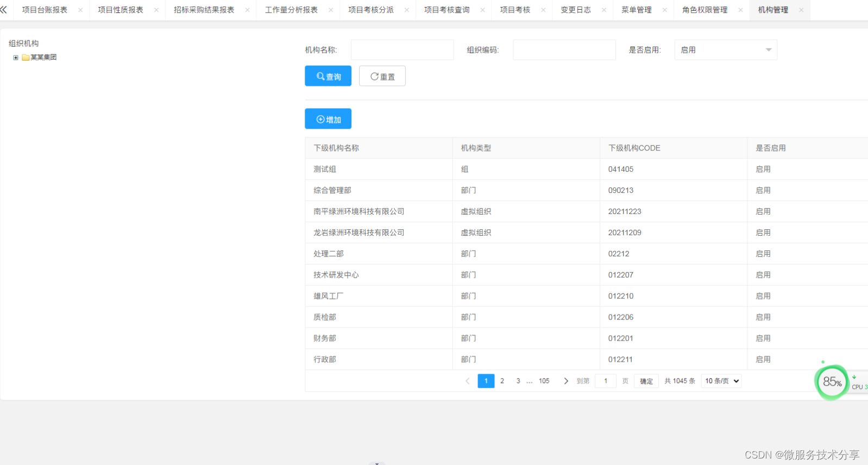Select the 项目考核分派 tab

point(371,10)
